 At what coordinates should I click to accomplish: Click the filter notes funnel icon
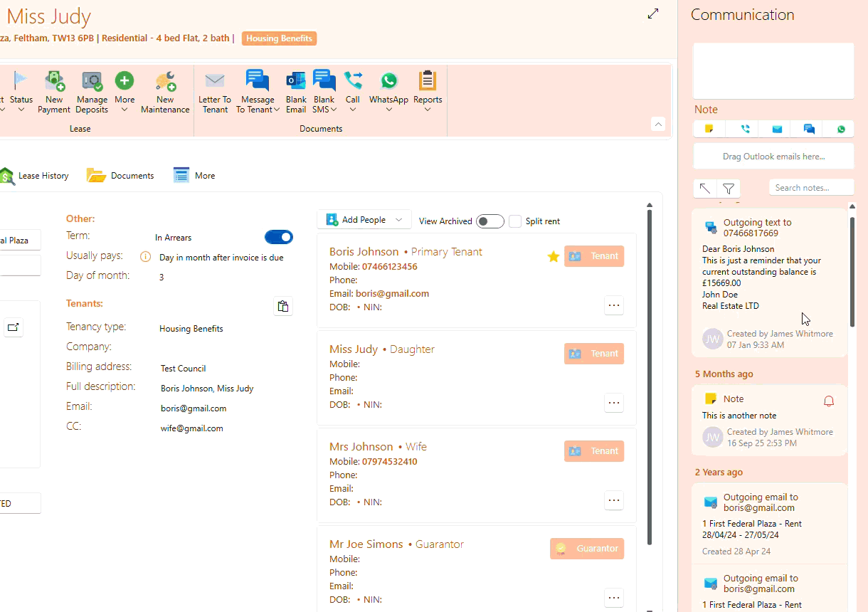729,188
